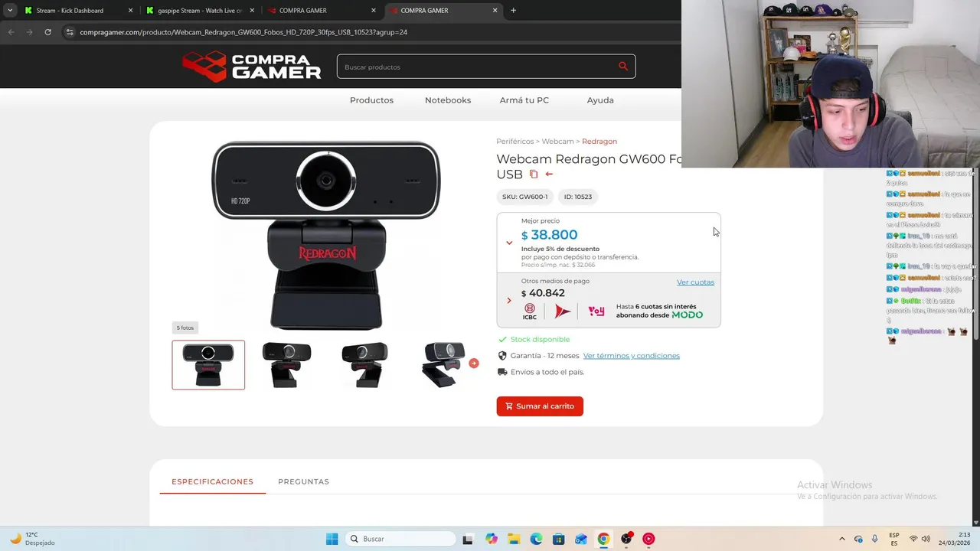
Task: Open the volume icon in the system tray
Action: (x=926, y=539)
